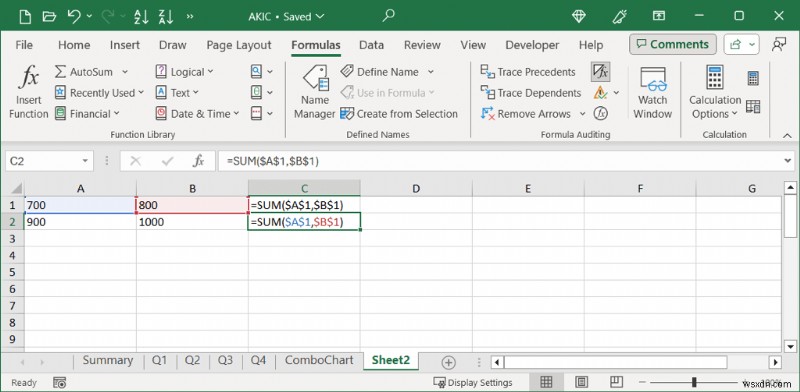This screenshot has height=392, width=800.
Task: Open the File tab
Action: pyautogui.click(x=24, y=45)
